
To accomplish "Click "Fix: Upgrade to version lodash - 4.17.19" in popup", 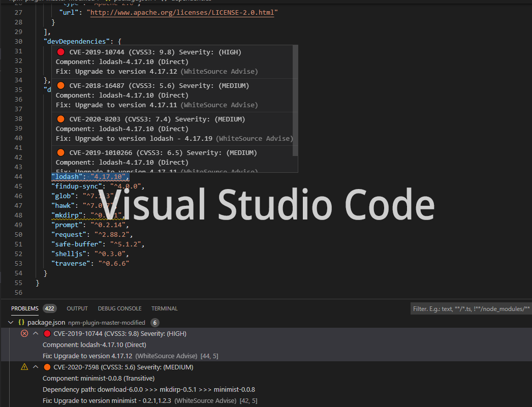I will [x=134, y=139].
